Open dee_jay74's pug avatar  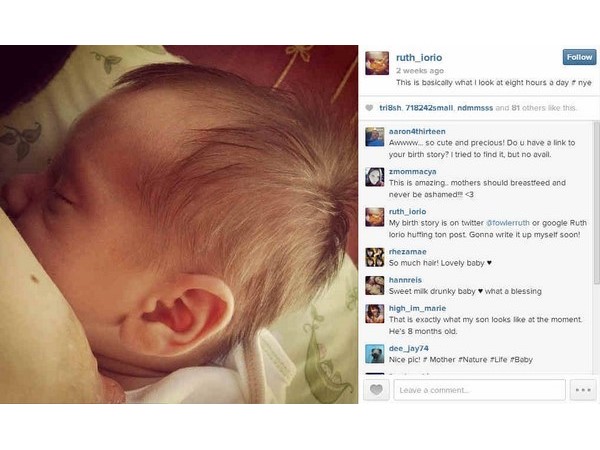tap(375, 354)
